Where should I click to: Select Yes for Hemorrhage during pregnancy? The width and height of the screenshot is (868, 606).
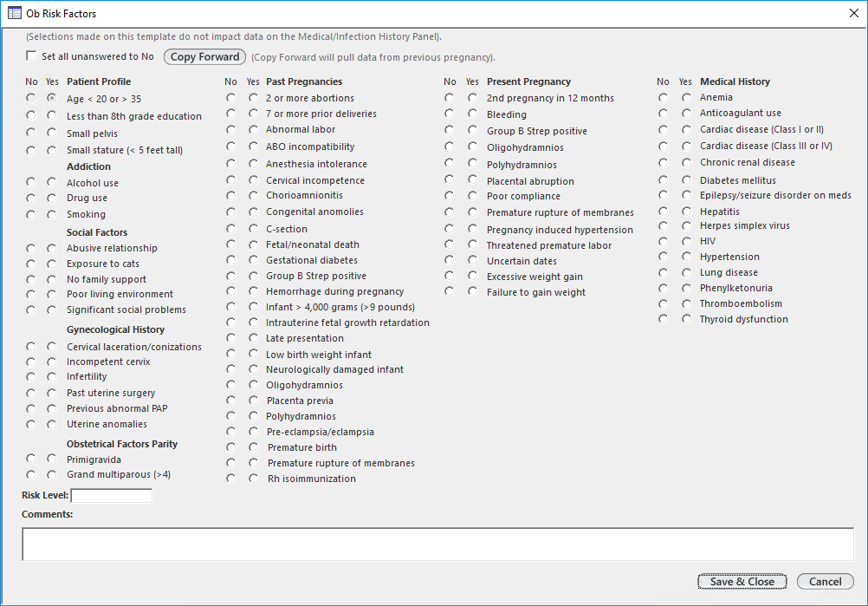click(253, 291)
